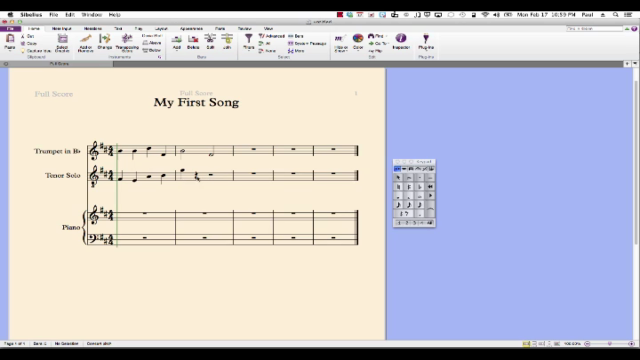Click the zoom in plus button
This screenshot has height=360, width=640.
tap(631, 344)
